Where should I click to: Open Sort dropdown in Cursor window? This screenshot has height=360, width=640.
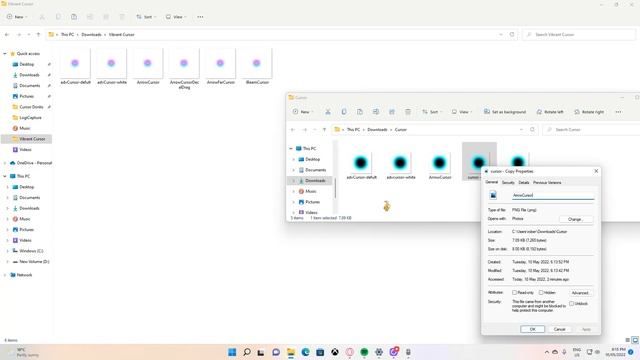pyautogui.click(x=432, y=112)
